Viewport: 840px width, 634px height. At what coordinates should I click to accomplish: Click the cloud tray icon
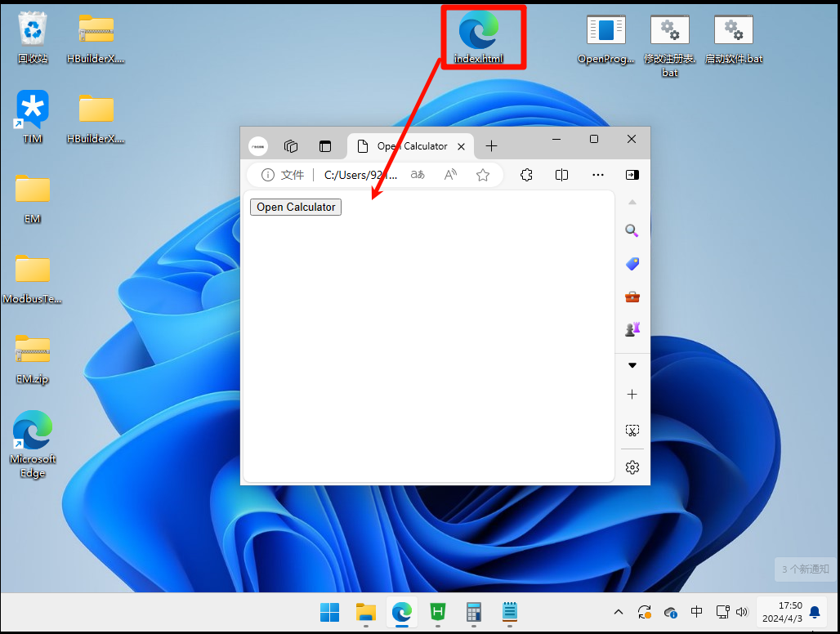coord(670,612)
